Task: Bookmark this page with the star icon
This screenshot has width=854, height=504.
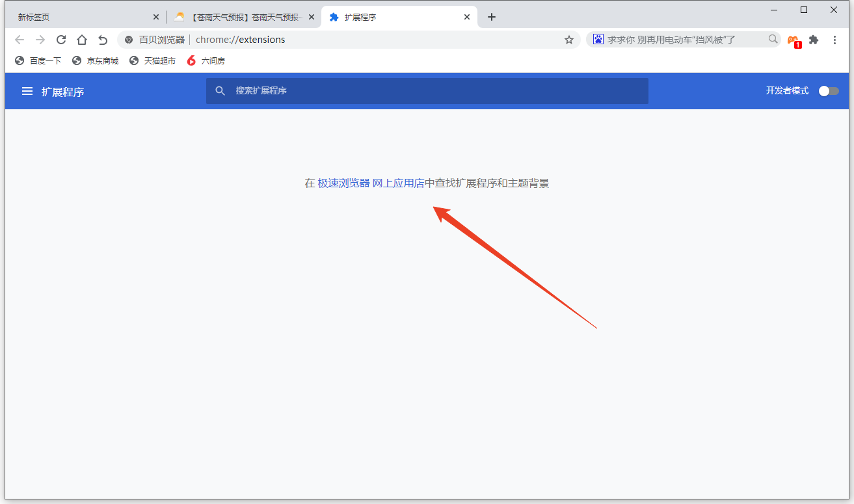Action: click(569, 40)
